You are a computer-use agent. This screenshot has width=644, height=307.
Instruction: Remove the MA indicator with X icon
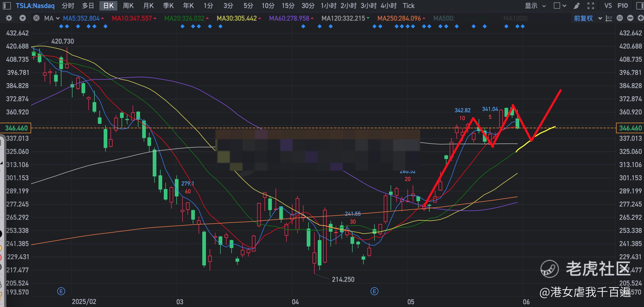coord(36,18)
